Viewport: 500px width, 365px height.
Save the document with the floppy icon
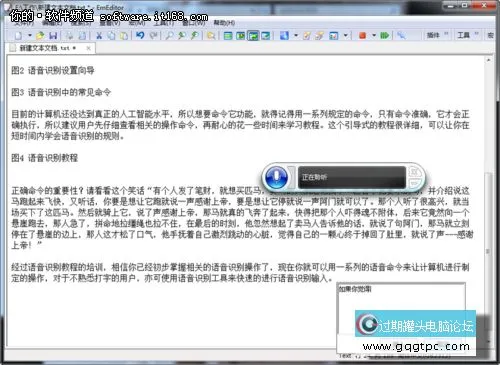point(53,35)
